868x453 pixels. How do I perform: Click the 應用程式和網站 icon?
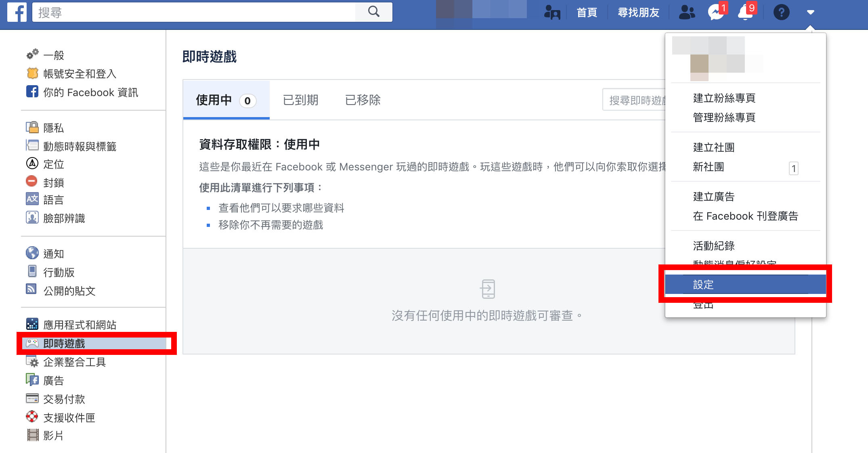point(32,324)
